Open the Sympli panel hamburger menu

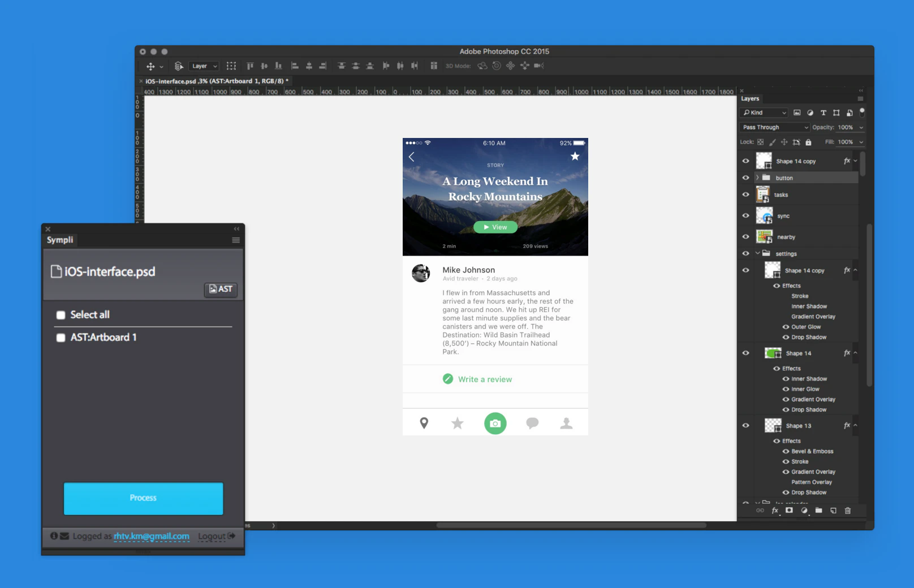236,240
